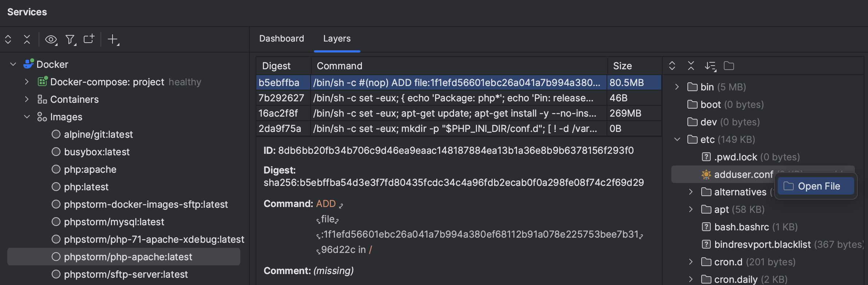Click the sort icon above file tree
This screenshot has height=285, width=868.
[x=710, y=66]
